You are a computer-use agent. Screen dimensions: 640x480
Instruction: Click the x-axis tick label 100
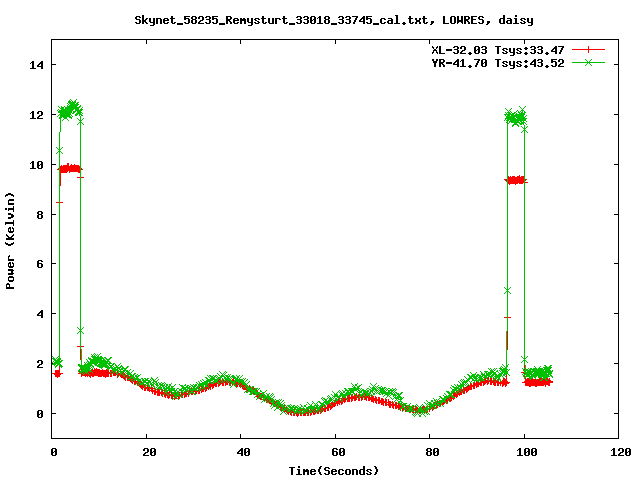pyautogui.click(x=527, y=452)
